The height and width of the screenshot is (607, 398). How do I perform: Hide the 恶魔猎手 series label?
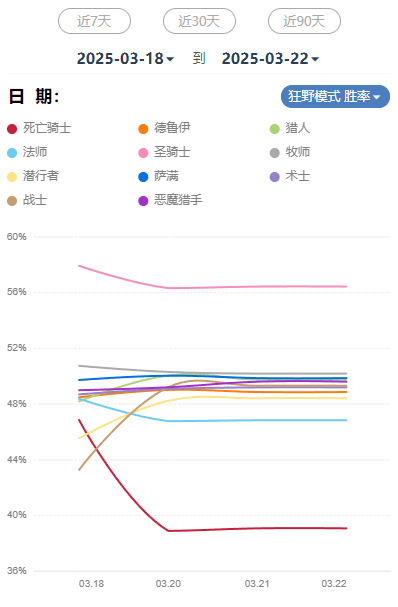coord(178,200)
